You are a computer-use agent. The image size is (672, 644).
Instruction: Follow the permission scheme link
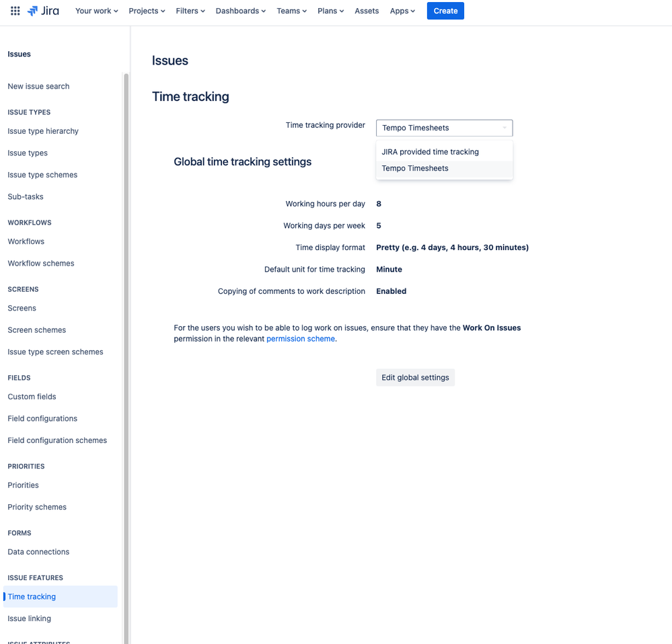[x=301, y=339]
